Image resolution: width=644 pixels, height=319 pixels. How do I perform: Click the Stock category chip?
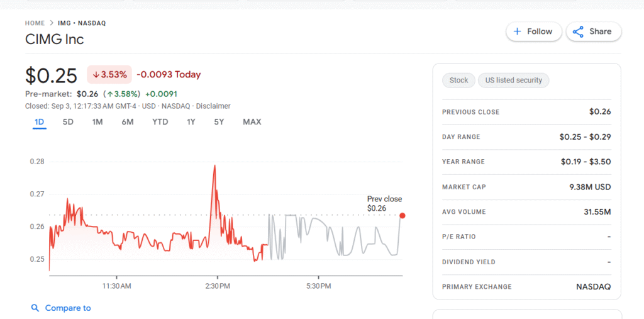458,81
